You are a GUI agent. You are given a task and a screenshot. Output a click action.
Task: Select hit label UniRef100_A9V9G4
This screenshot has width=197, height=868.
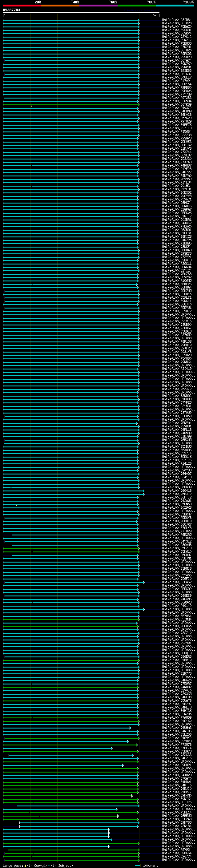[177, 850]
